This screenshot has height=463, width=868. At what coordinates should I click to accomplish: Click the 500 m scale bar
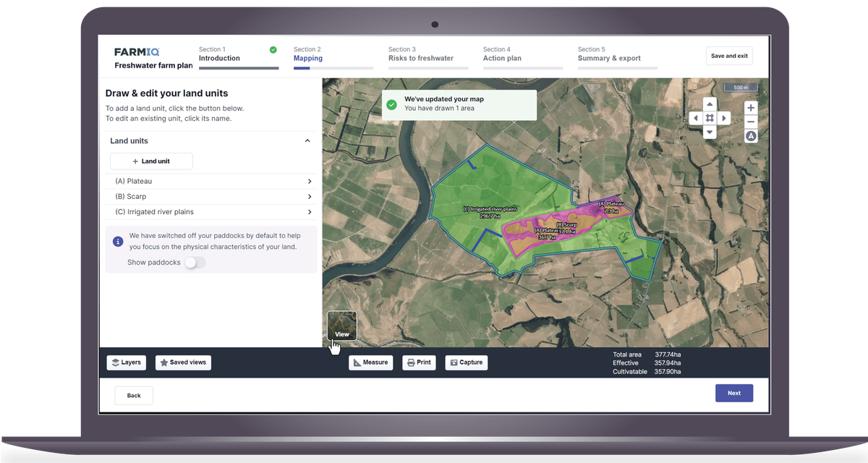click(741, 87)
